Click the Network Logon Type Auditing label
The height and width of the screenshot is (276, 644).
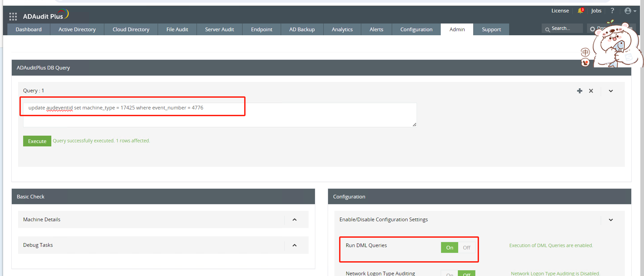click(x=380, y=273)
